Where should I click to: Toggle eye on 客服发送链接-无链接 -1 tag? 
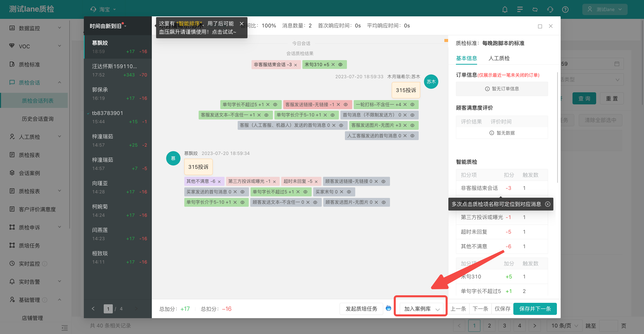point(346,105)
